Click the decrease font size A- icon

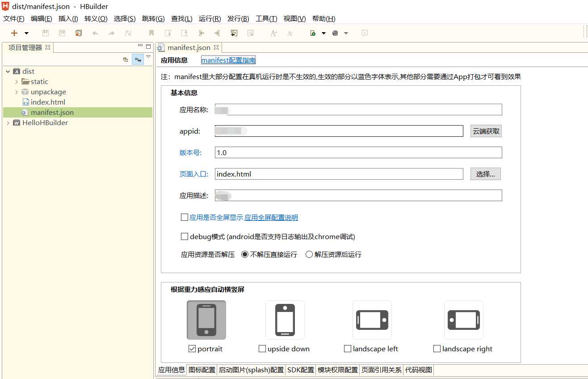[x=290, y=33]
